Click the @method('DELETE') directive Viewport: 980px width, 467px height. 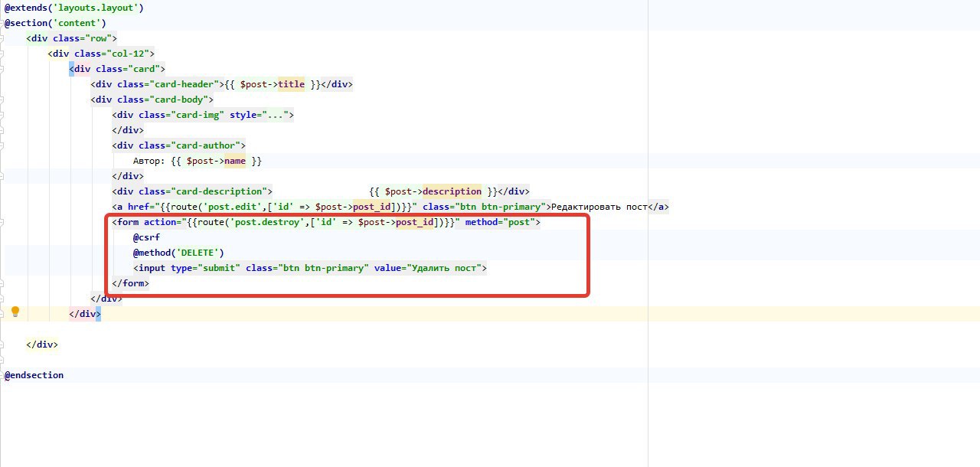179,253
